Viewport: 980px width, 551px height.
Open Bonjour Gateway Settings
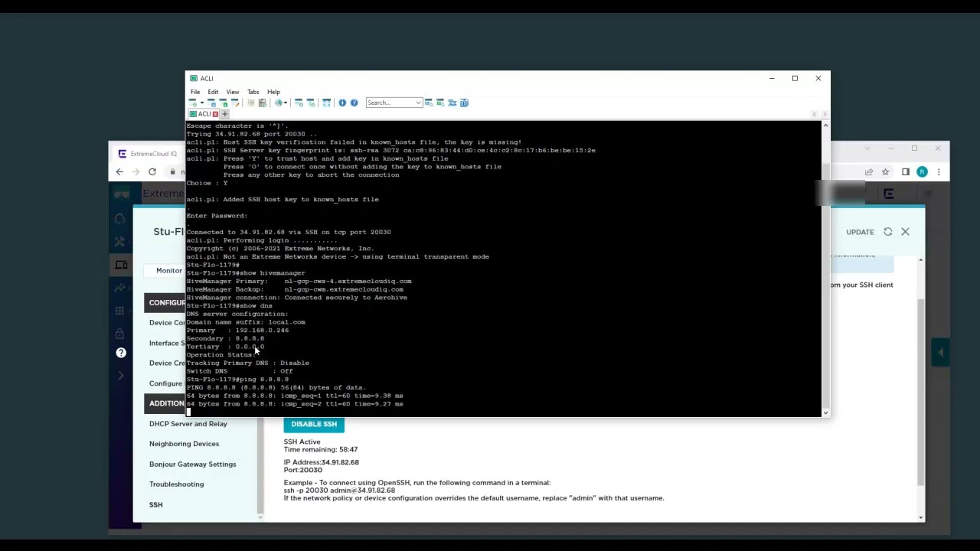point(193,464)
